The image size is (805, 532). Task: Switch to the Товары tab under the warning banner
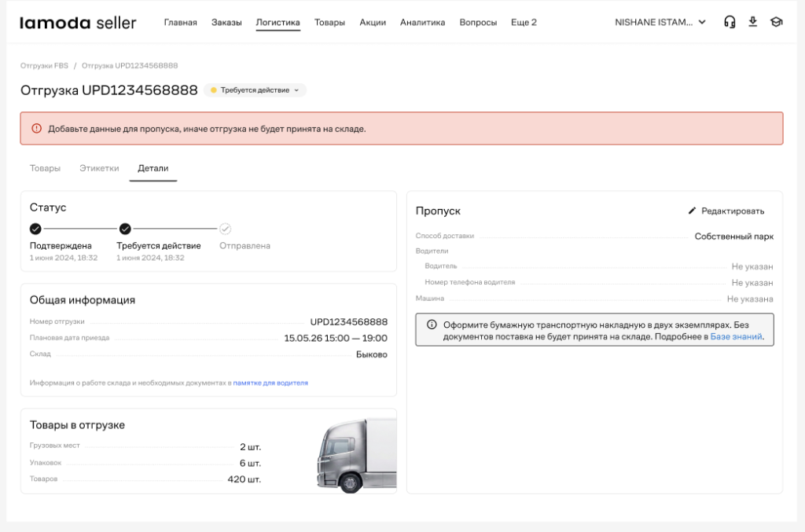click(x=45, y=168)
